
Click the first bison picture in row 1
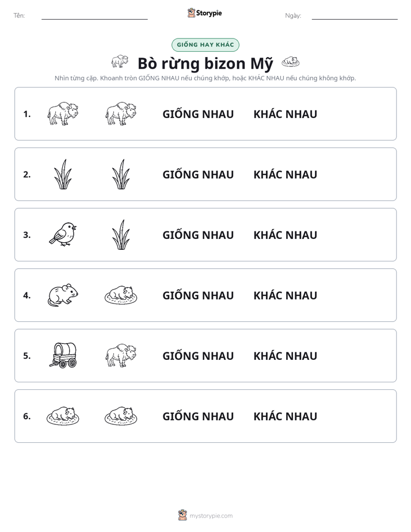pos(63,113)
